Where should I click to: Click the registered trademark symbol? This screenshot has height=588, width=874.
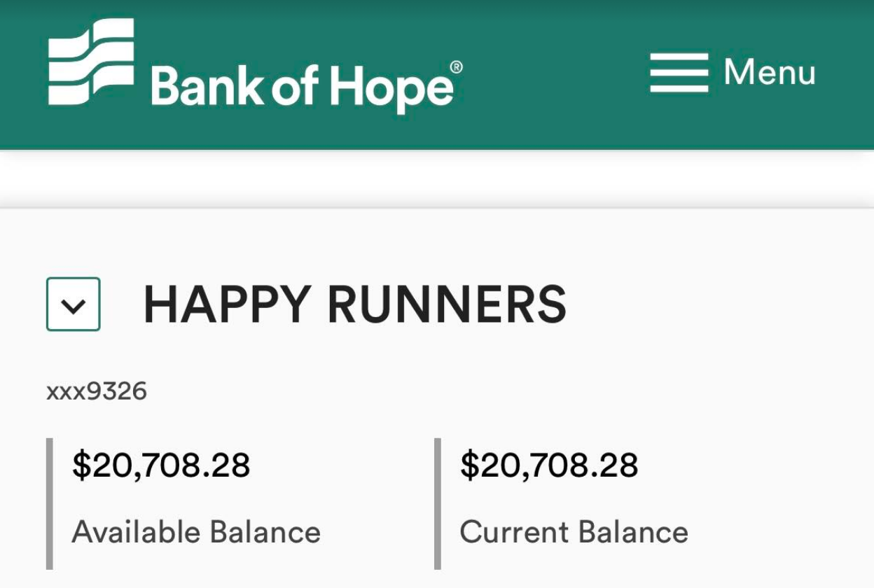pyautogui.click(x=456, y=67)
